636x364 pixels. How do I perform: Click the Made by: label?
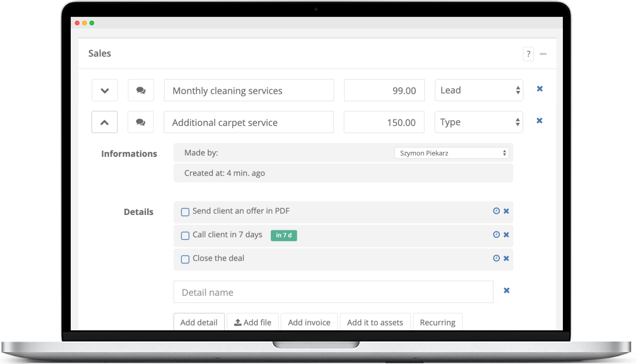tap(201, 153)
